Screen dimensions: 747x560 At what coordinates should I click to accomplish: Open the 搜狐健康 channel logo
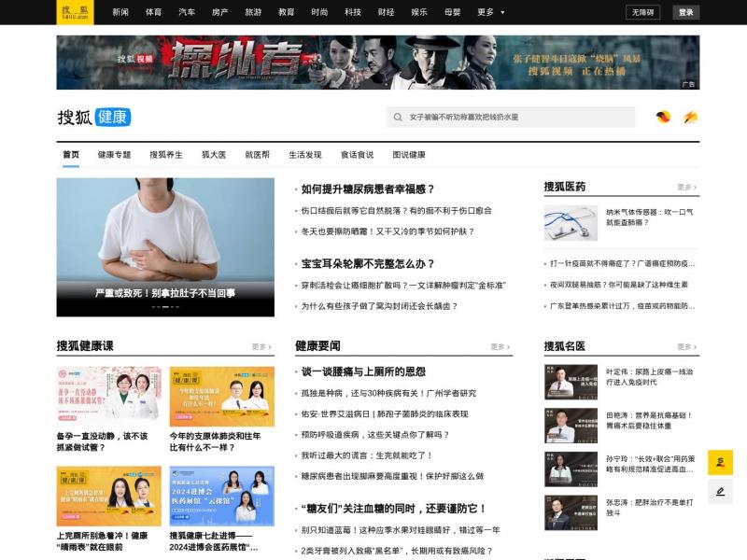[94, 118]
